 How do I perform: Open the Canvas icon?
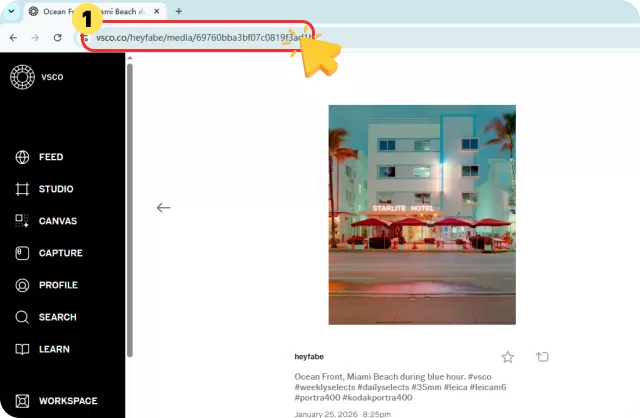tap(22, 221)
